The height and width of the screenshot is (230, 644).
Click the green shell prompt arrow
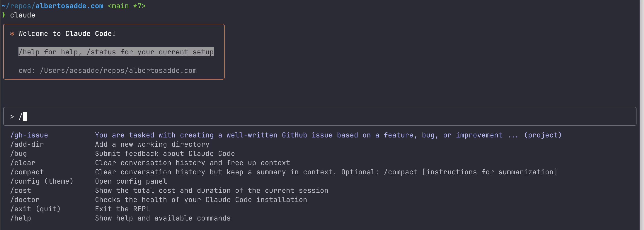click(3, 15)
